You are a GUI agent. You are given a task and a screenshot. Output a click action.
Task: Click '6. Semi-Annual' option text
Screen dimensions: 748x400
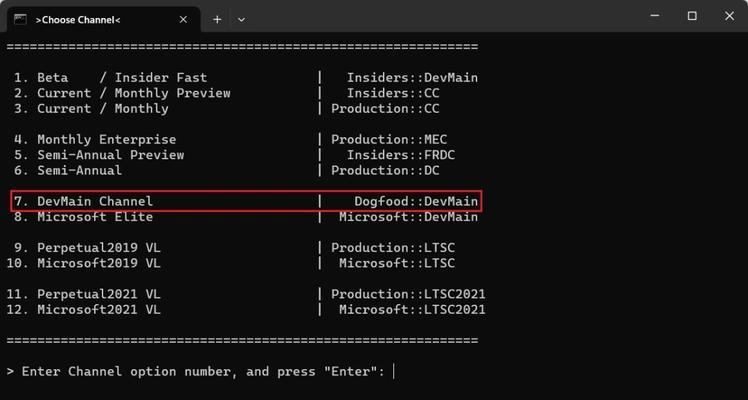[68, 170]
